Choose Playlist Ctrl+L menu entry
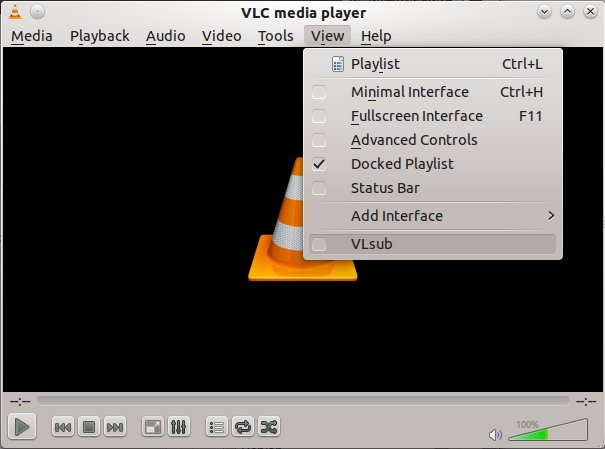605x449 pixels. [433, 64]
